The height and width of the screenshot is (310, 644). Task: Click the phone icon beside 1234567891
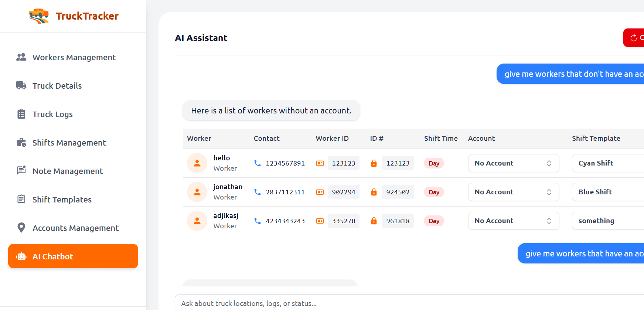[258, 163]
